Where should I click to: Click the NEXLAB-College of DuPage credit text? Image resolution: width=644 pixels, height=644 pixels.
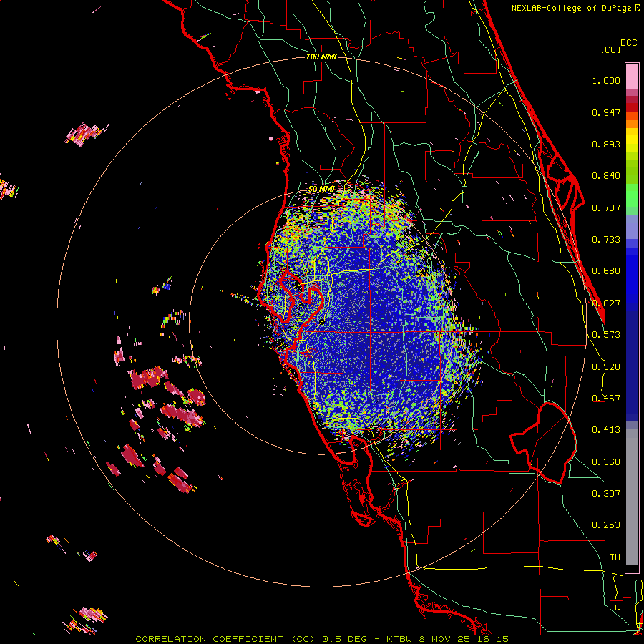point(576,8)
